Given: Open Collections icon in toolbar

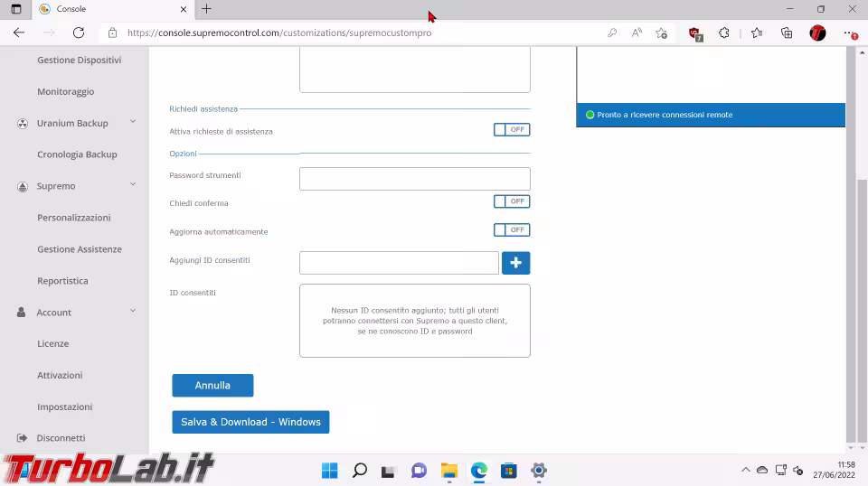Looking at the screenshot, I should click(x=787, y=33).
